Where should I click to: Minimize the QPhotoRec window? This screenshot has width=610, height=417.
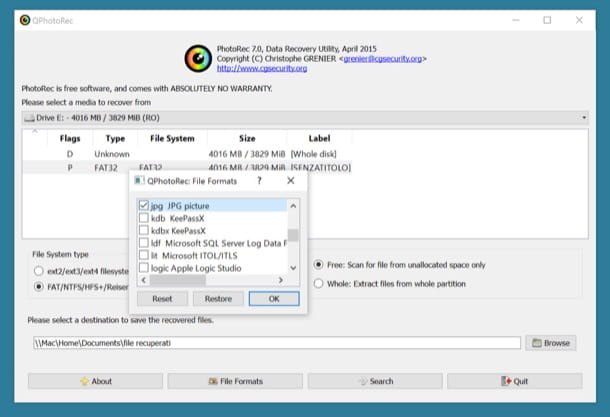coord(516,20)
